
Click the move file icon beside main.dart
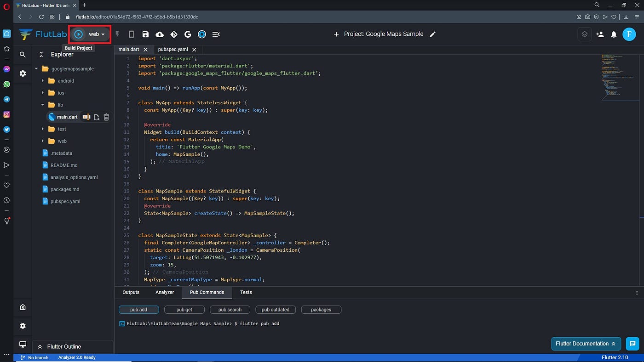97,117
